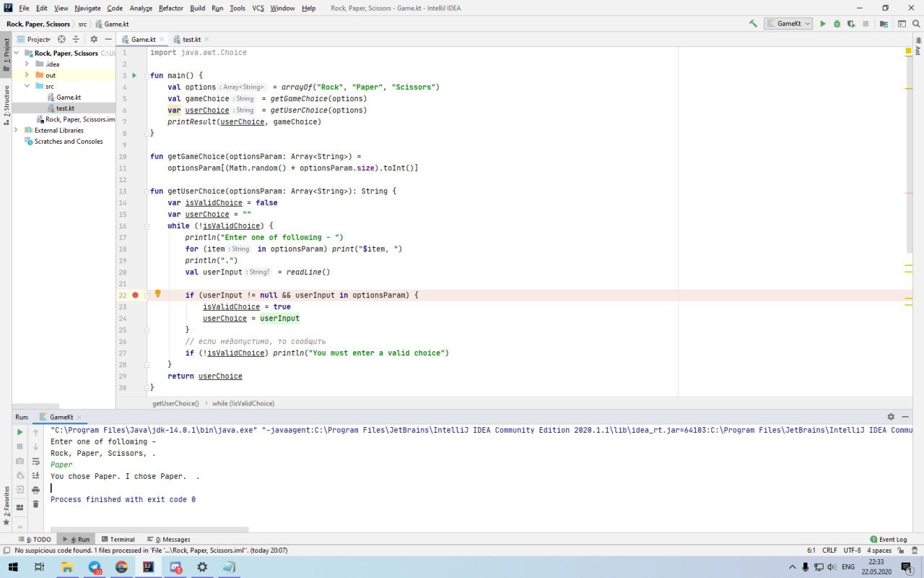Viewport: 924px width, 578px height.
Task: Click the Run with Coverage icon
Action: point(852,24)
